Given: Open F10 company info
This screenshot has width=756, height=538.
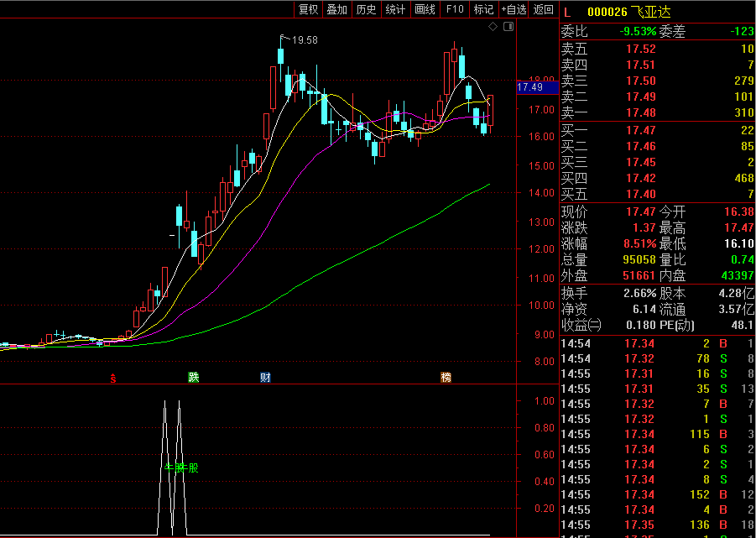Looking at the screenshot, I should pos(455,9).
